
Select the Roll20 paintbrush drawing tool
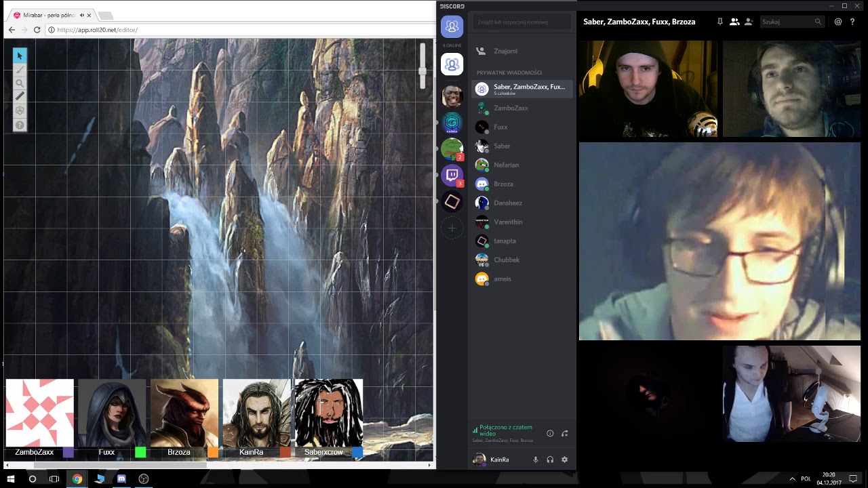[20, 69]
